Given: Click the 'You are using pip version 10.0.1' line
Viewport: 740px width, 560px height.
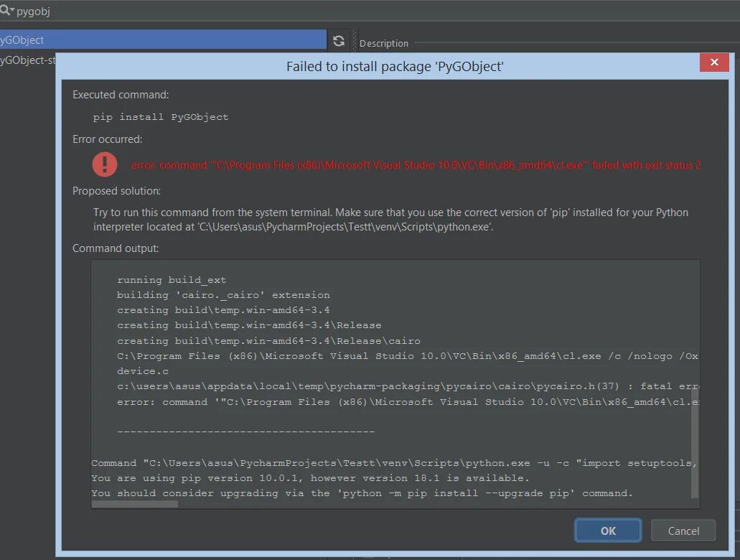Looking at the screenshot, I should [x=310, y=478].
